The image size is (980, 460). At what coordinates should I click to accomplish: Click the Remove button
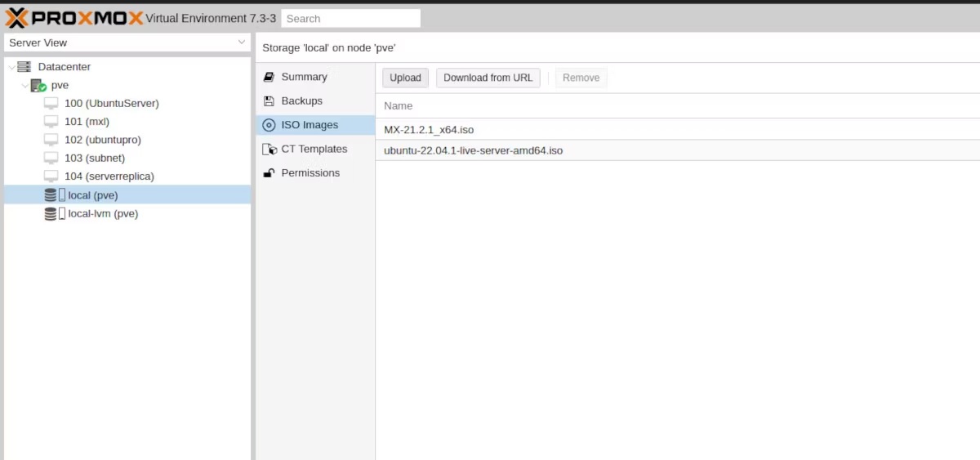tap(581, 78)
